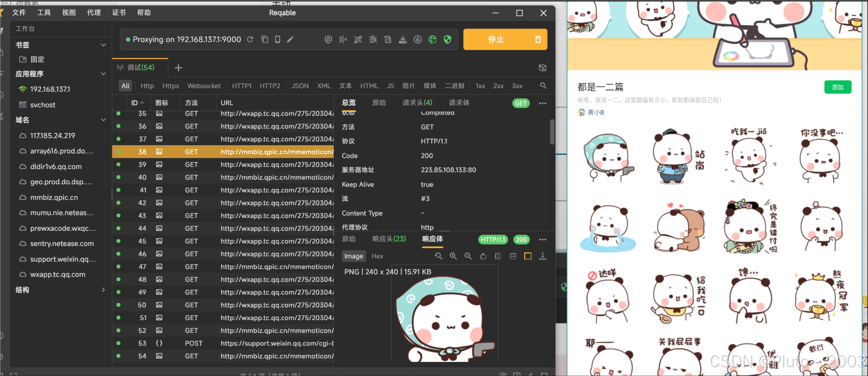Screen dimensions: 868x376
Task: Refresh the proxy address with reload icon
Action: (x=250, y=39)
